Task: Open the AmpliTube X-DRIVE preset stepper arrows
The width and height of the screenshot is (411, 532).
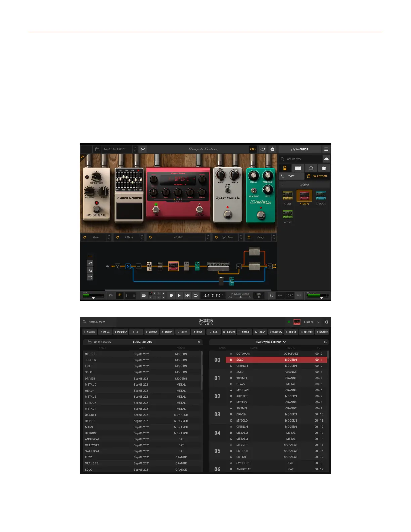Action: click(135, 149)
